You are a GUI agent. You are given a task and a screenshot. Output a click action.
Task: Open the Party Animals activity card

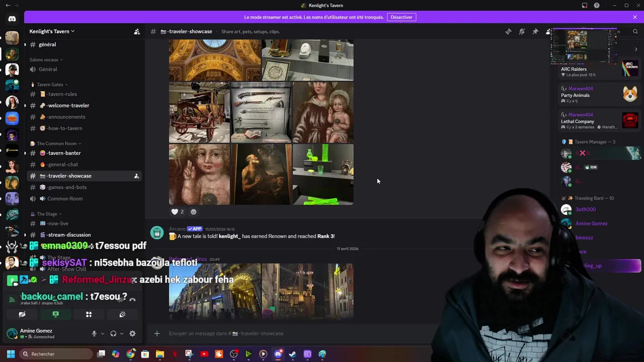(x=599, y=95)
